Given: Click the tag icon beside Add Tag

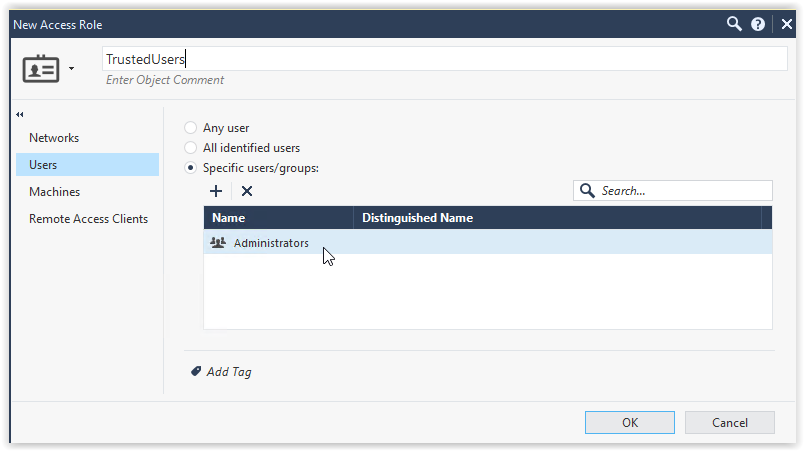Looking at the screenshot, I should tap(196, 372).
